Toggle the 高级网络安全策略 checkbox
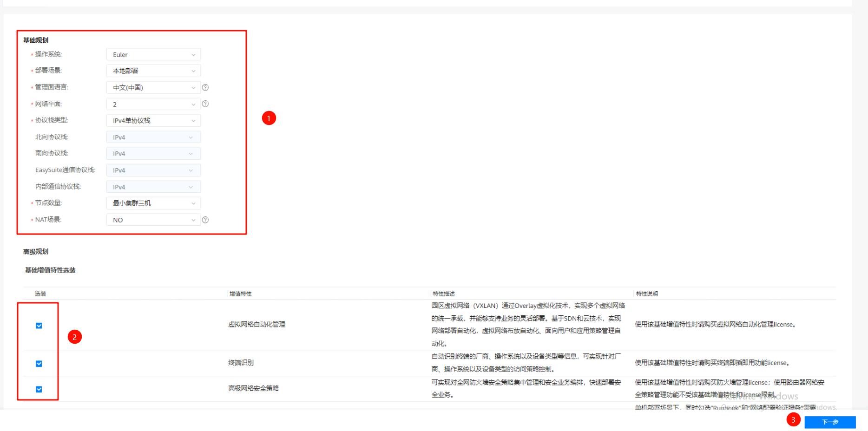 tap(39, 389)
